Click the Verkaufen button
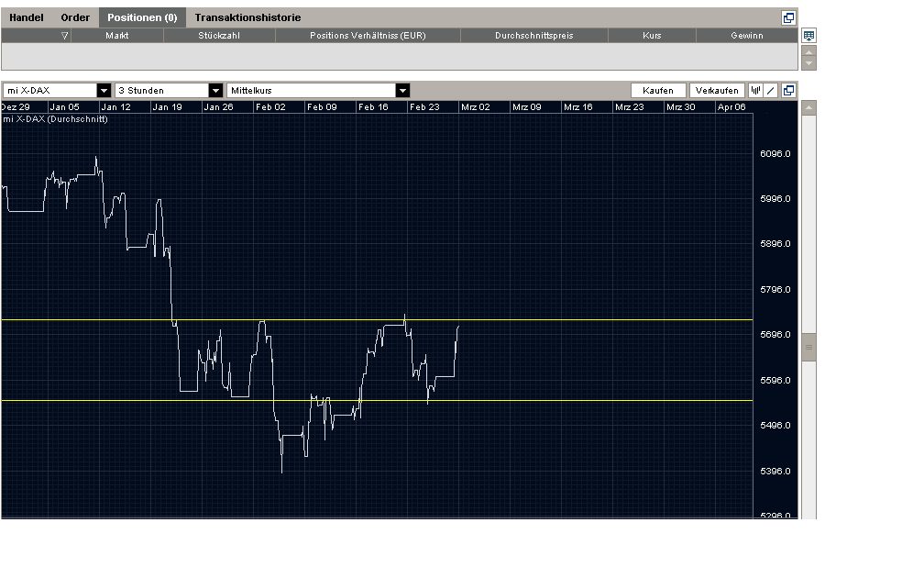The height and width of the screenshot is (578, 924). click(x=716, y=90)
